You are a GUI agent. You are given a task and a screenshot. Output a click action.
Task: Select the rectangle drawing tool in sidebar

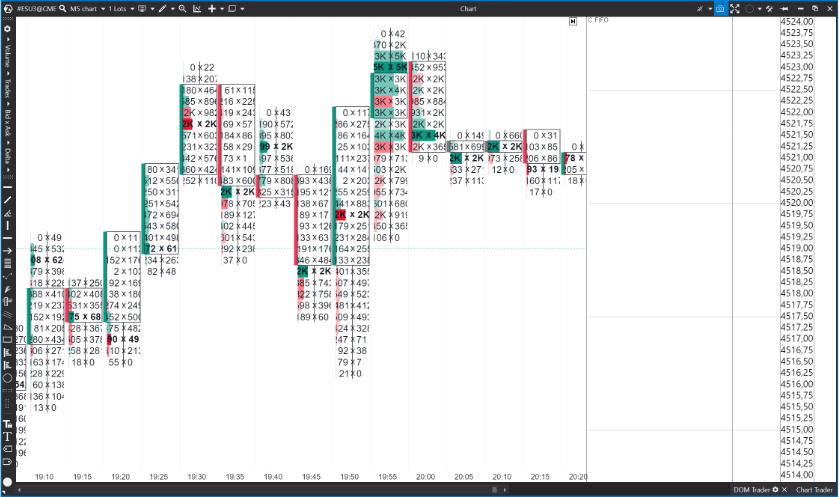click(x=7, y=339)
